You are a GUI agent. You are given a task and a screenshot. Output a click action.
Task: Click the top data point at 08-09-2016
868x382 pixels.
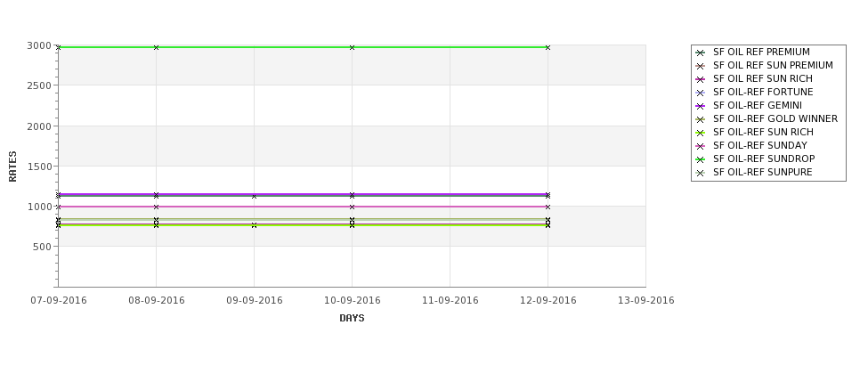click(x=156, y=47)
